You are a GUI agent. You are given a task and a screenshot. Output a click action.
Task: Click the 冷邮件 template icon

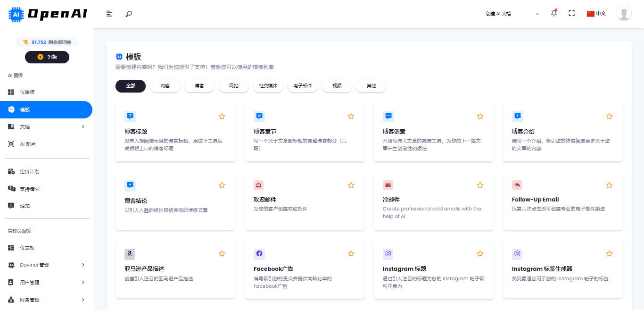point(388,185)
